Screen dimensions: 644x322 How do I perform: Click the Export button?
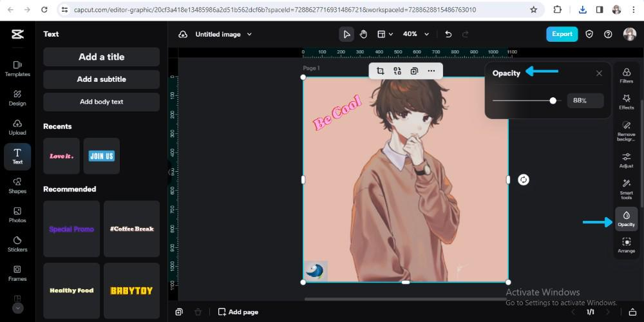coord(562,34)
